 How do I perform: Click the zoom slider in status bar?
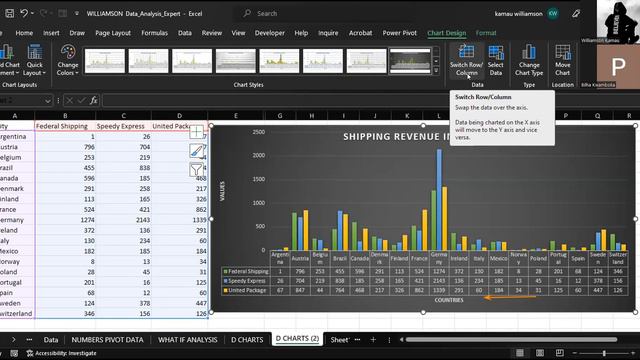(x=604, y=353)
